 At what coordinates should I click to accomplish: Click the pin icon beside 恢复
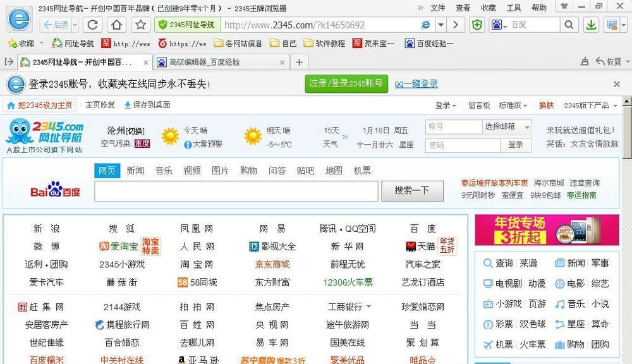[x=585, y=62]
